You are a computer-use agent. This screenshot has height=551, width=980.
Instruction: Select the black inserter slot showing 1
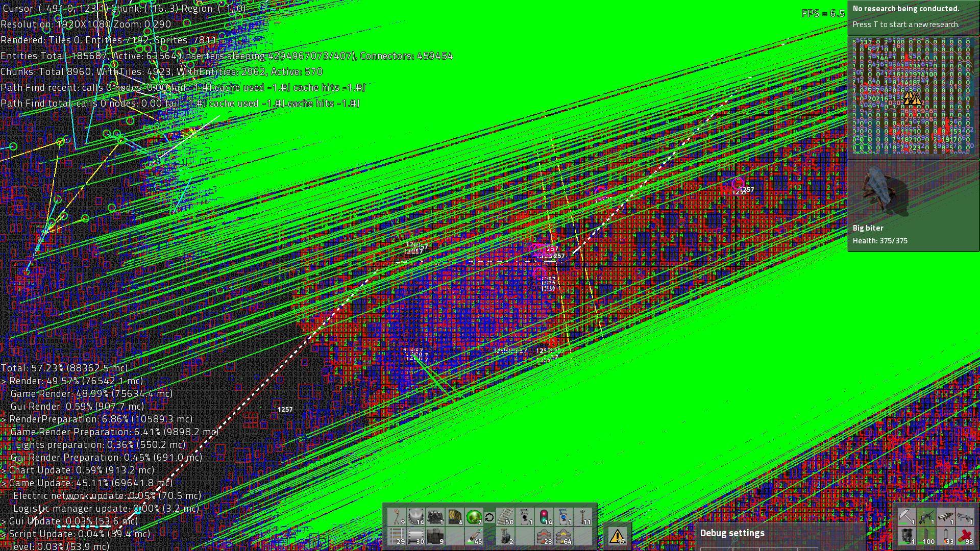[524, 517]
